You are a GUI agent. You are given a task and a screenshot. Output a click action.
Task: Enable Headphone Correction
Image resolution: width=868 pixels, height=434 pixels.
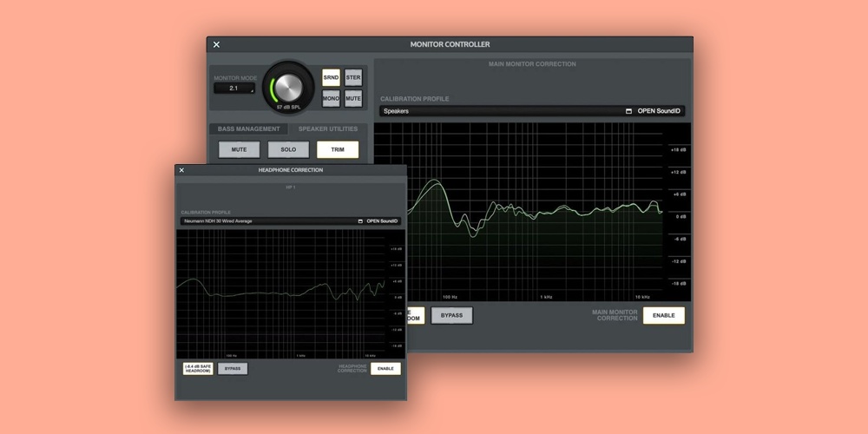tap(385, 369)
